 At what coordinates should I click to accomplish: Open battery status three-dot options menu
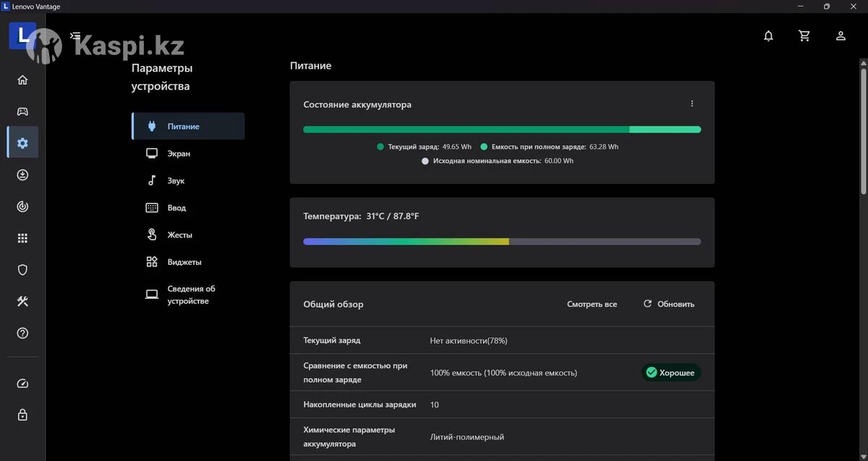(692, 103)
